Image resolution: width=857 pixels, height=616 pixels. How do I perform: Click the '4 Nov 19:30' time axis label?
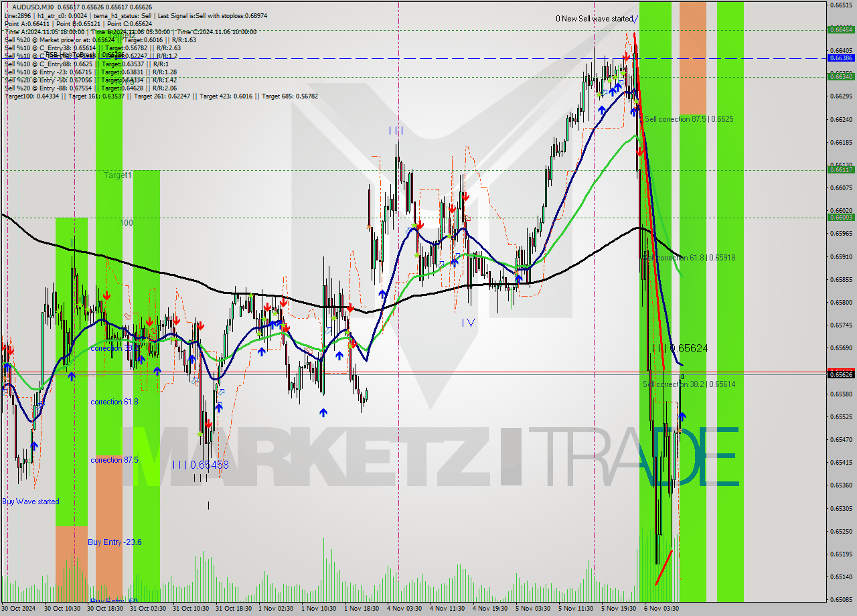490,609
